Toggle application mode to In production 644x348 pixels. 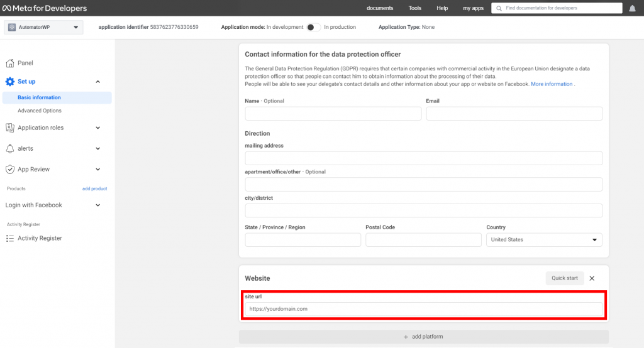click(314, 27)
